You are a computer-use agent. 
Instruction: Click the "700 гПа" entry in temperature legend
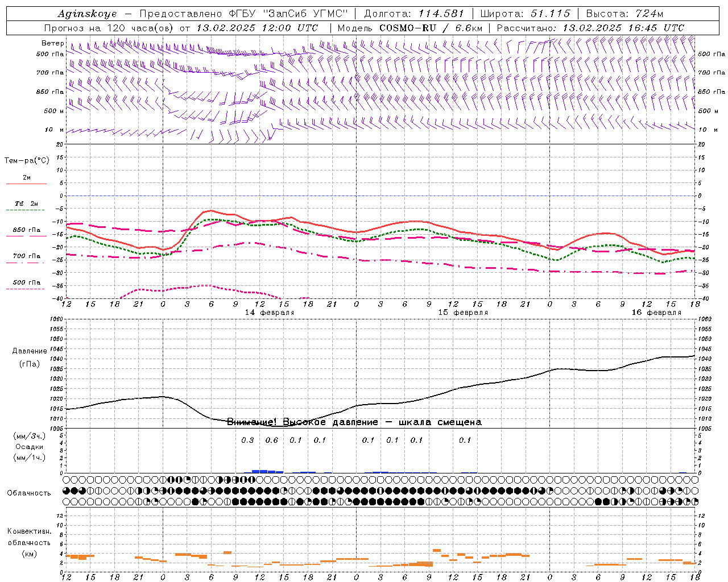click(x=27, y=256)
